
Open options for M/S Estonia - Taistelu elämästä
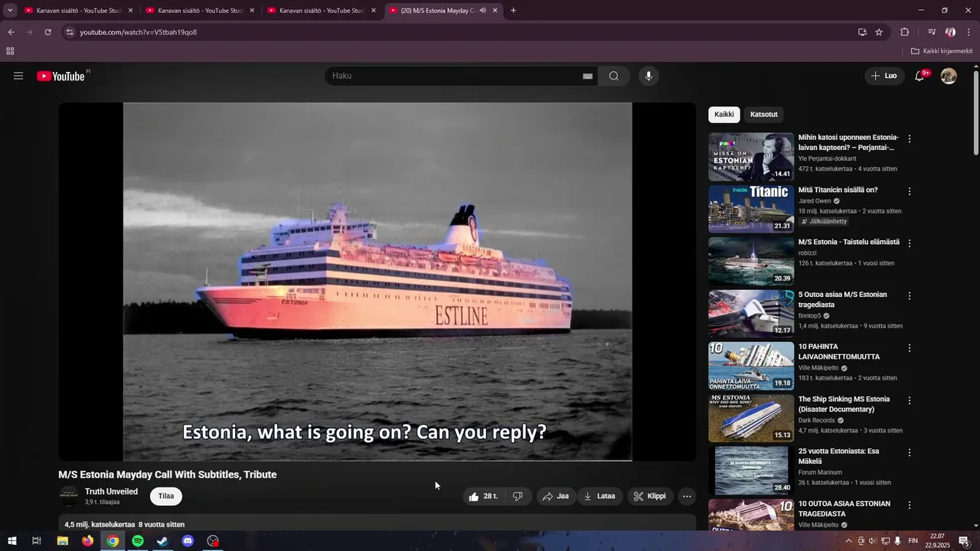point(910,243)
